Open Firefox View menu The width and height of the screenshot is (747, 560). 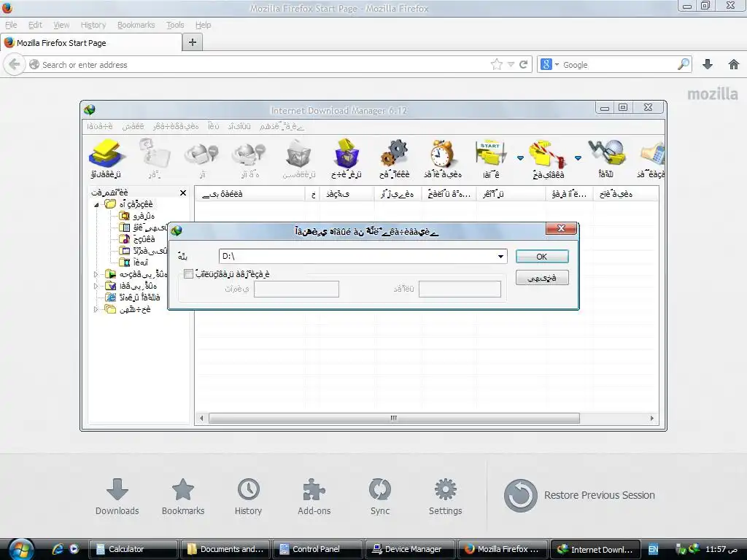tap(61, 25)
